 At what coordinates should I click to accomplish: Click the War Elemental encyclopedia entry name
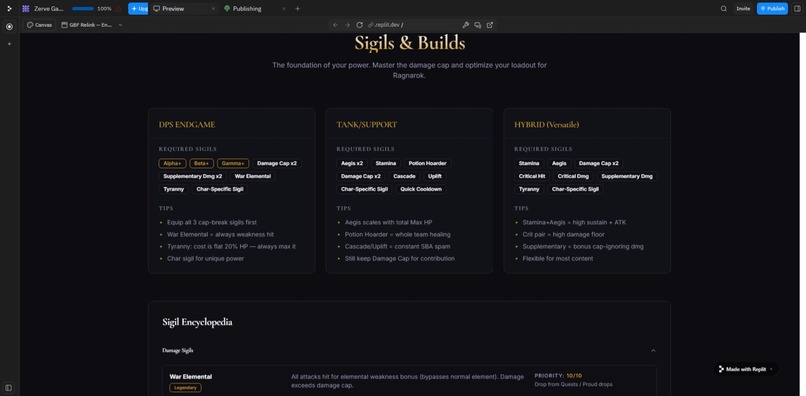coord(191,376)
